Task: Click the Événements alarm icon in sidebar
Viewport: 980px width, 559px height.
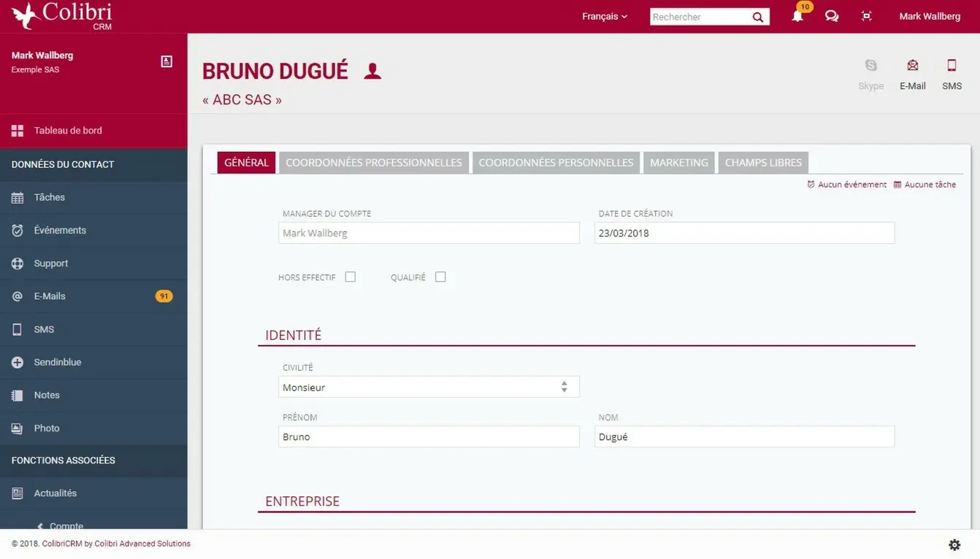Action: pos(18,230)
